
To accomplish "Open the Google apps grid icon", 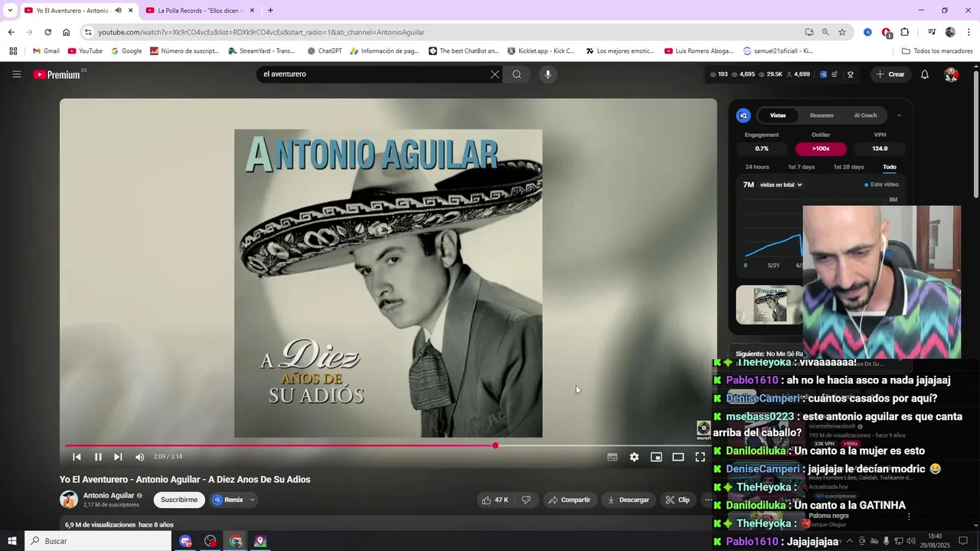I will pyautogui.click(x=13, y=51).
